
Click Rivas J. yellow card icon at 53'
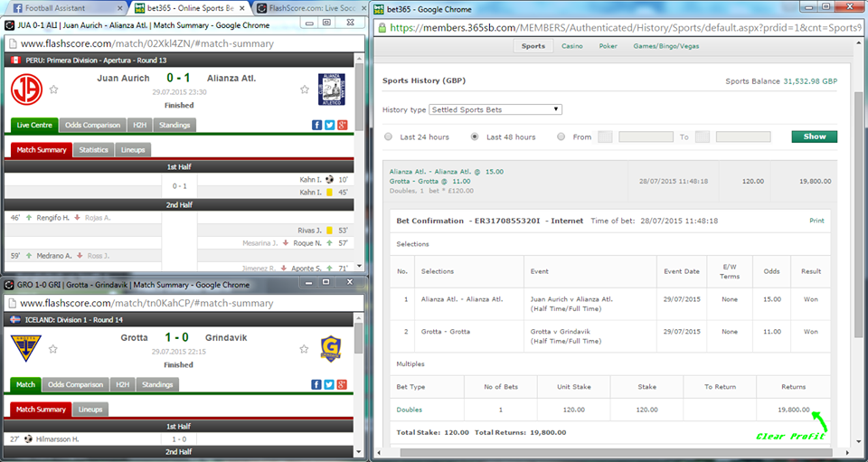tap(329, 231)
